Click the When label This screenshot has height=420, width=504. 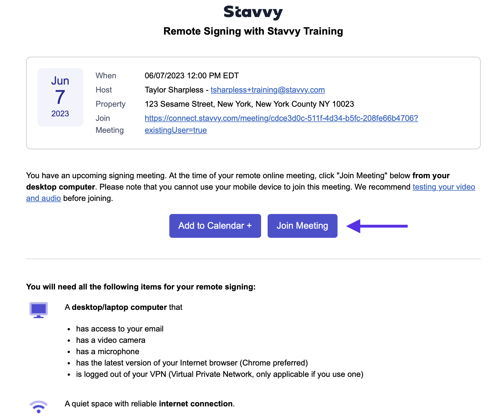106,76
